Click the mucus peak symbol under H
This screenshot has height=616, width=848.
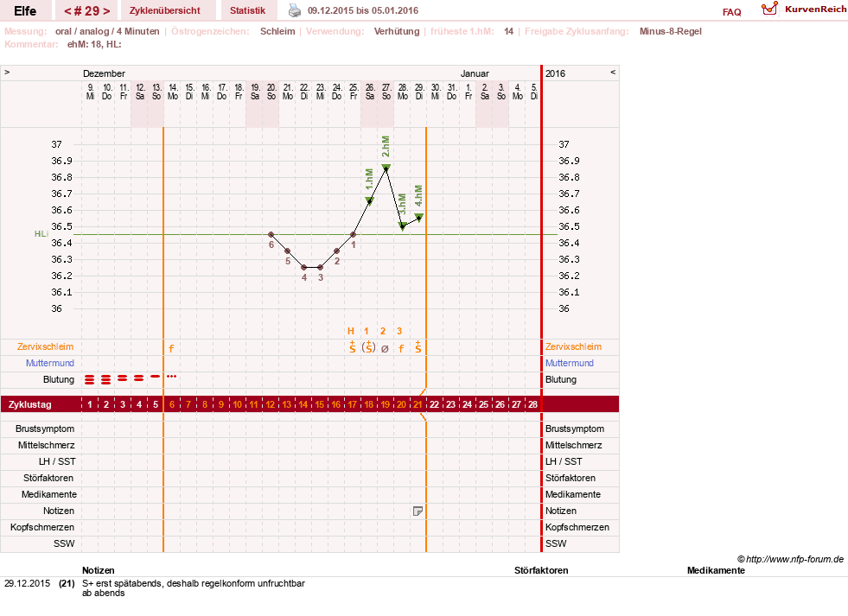pyautogui.click(x=353, y=347)
